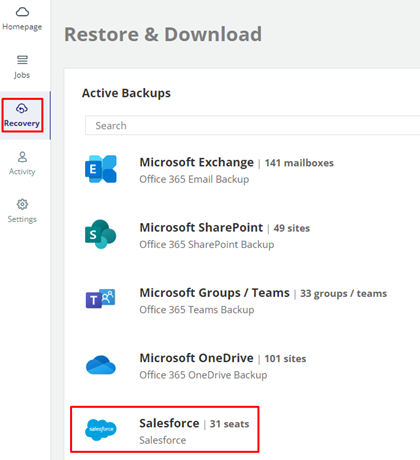Switch to the Activity menu label
Screen dimensions: 420x460
point(22,172)
